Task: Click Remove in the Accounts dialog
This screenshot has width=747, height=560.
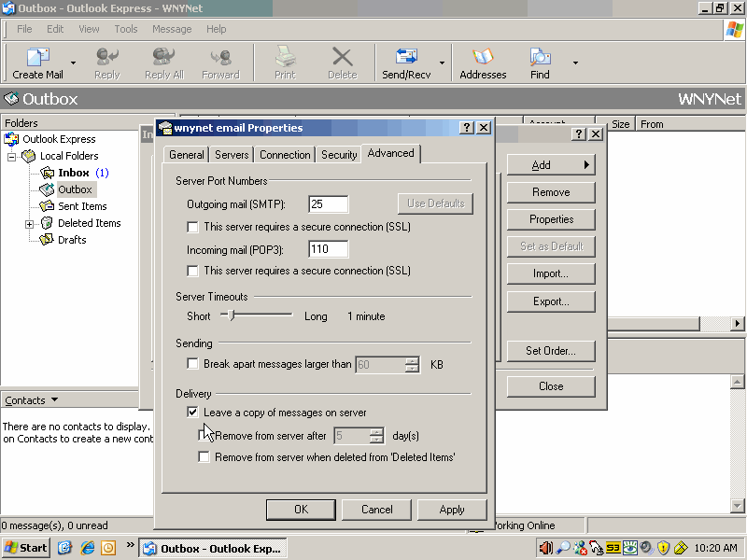Action: pyautogui.click(x=551, y=192)
